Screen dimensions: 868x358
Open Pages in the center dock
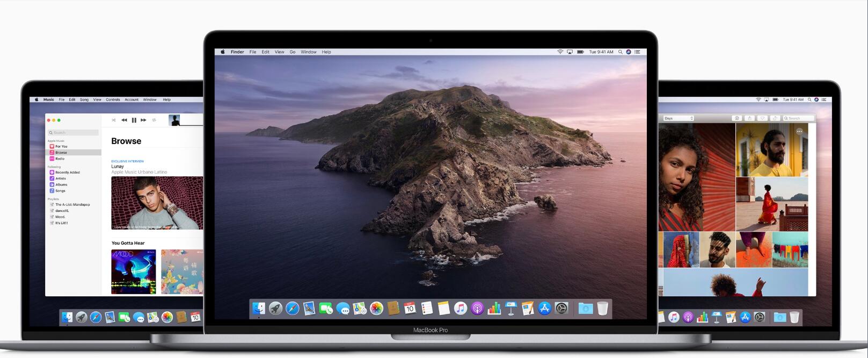pyautogui.click(x=528, y=309)
